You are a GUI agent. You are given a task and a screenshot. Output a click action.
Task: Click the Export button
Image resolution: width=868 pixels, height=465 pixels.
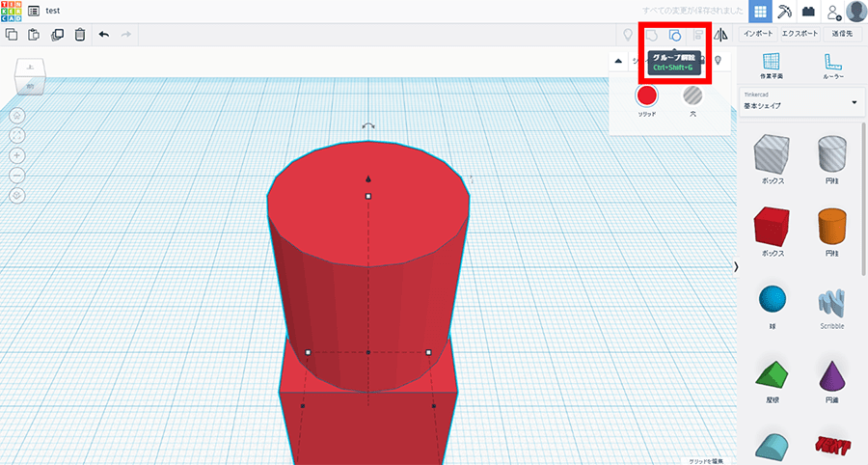click(x=800, y=34)
